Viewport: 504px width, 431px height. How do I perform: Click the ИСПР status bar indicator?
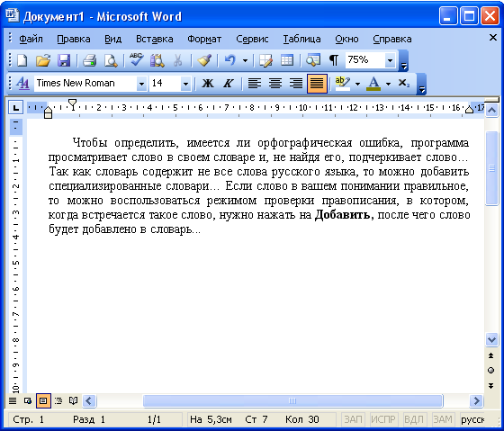383,419
